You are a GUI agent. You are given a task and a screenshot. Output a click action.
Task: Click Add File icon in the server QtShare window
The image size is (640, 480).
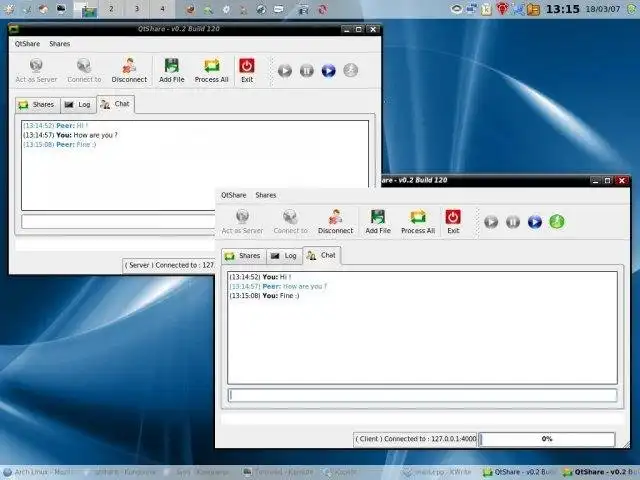(171, 65)
